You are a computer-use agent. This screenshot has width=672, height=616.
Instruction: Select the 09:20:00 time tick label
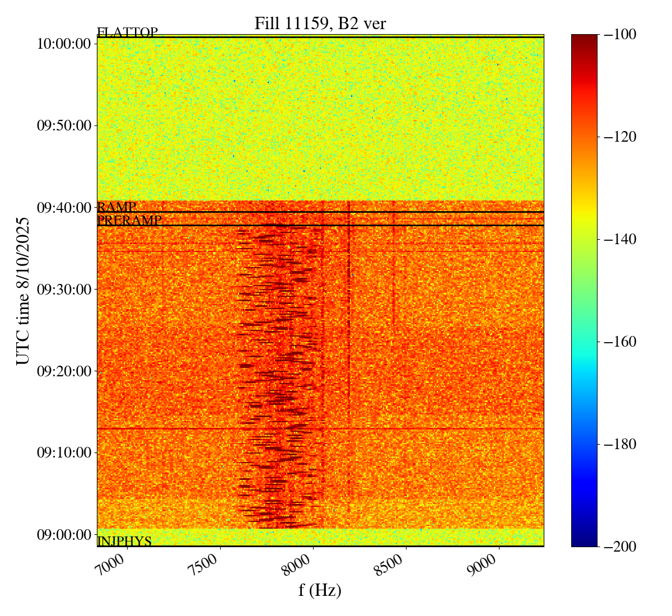click(64, 371)
